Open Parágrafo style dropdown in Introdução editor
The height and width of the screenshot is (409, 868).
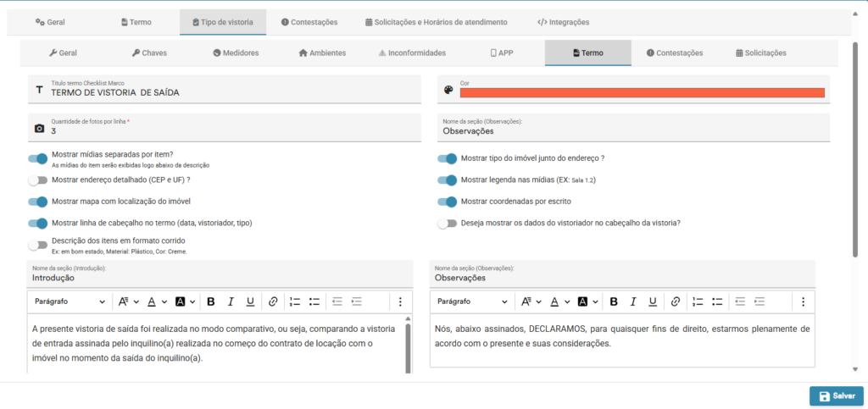(x=70, y=301)
